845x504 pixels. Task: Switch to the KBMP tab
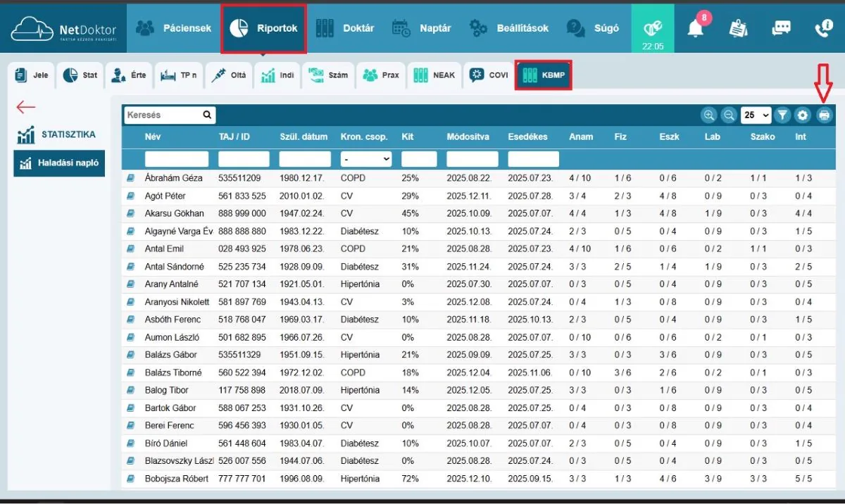(543, 75)
